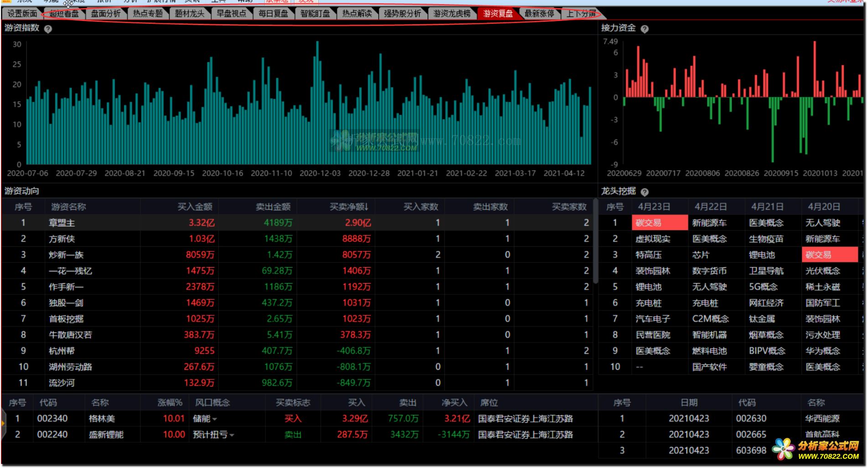The height and width of the screenshot is (468, 868).
Task: Click 卫星导航 concept cell
Action: tap(766, 271)
